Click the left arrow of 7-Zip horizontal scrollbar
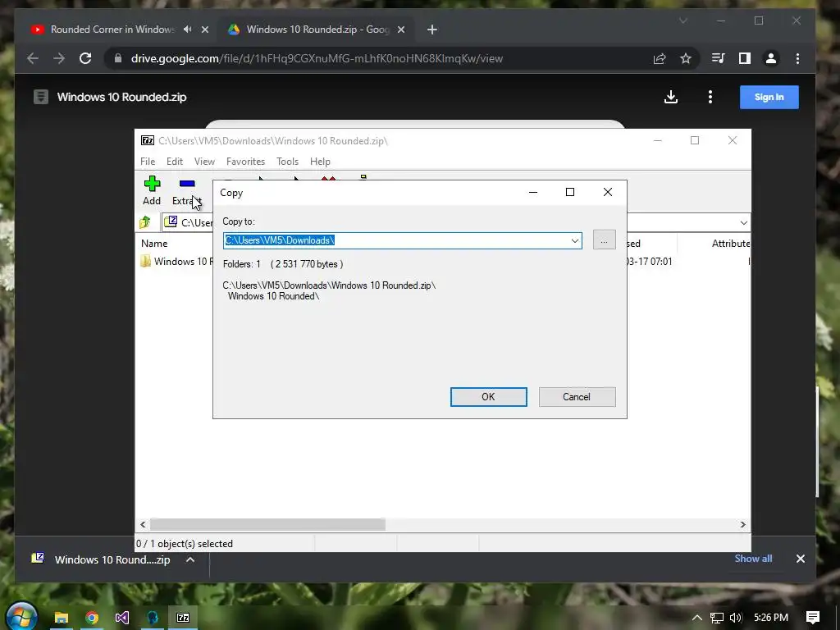The width and height of the screenshot is (840, 630). 143,524
